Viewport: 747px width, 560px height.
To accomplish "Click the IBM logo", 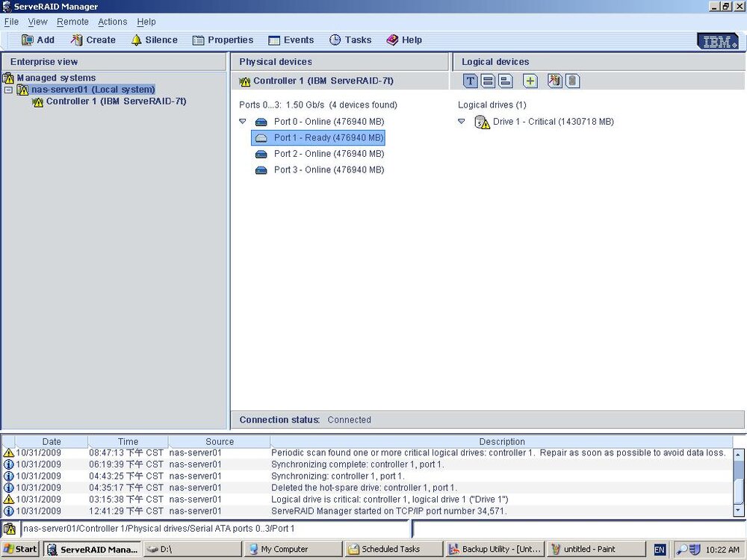I will coord(719,41).
